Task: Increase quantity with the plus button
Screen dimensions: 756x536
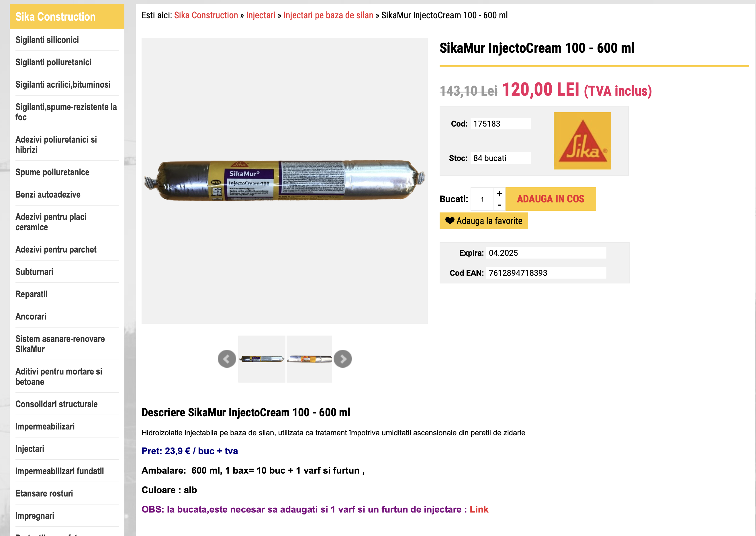Action: point(500,193)
